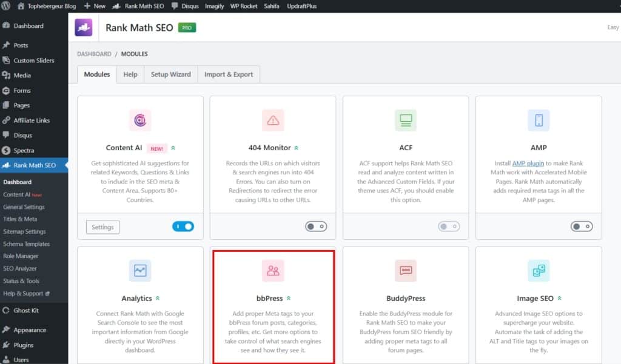Viewport: 621px width, 364px height.
Task: Click the BuddyPress module chat icon
Action: [406, 271]
